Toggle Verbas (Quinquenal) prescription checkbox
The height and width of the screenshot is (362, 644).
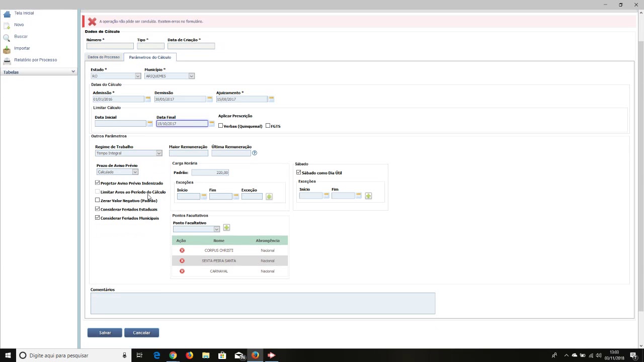[x=220, y=126]
